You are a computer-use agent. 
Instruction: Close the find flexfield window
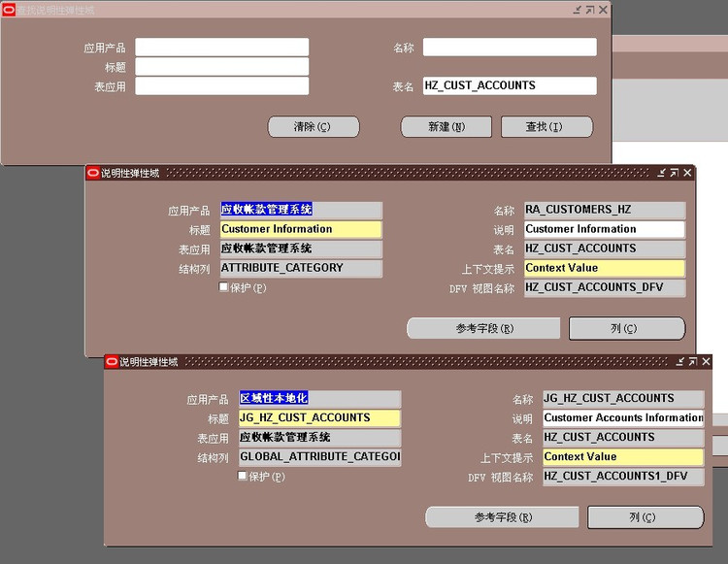point(603,10)
